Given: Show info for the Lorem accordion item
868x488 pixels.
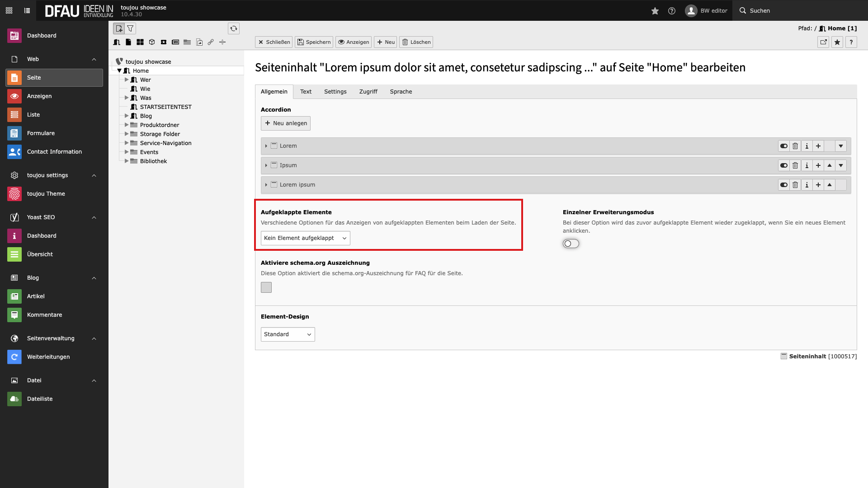Looking at the screenshot, I should point(807,146).
